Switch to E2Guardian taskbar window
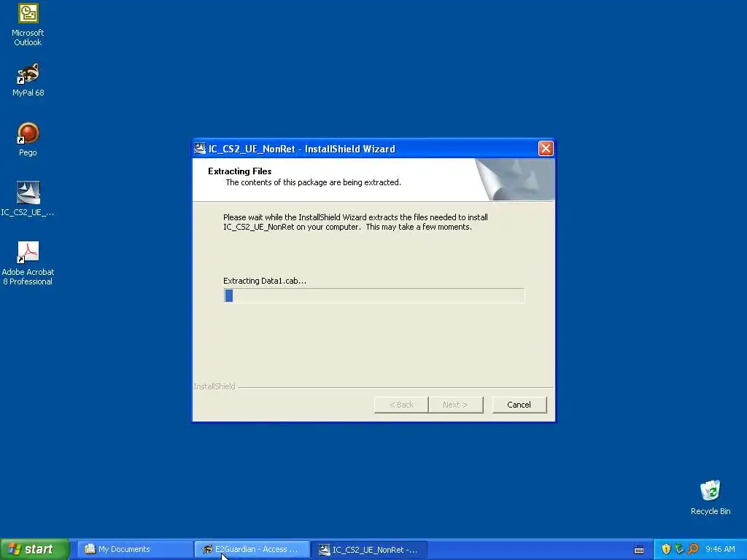The image size is (747, 560). (x=252, y=550)
